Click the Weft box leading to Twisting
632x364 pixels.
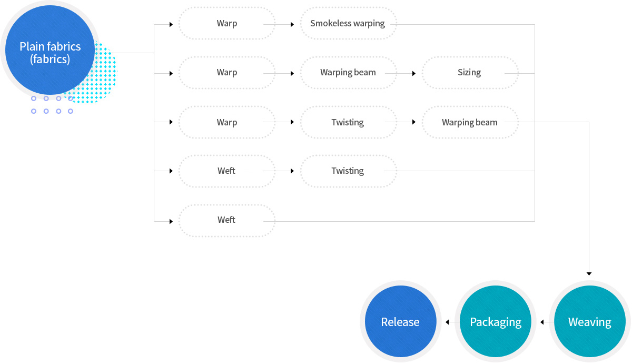click(226, 171)
